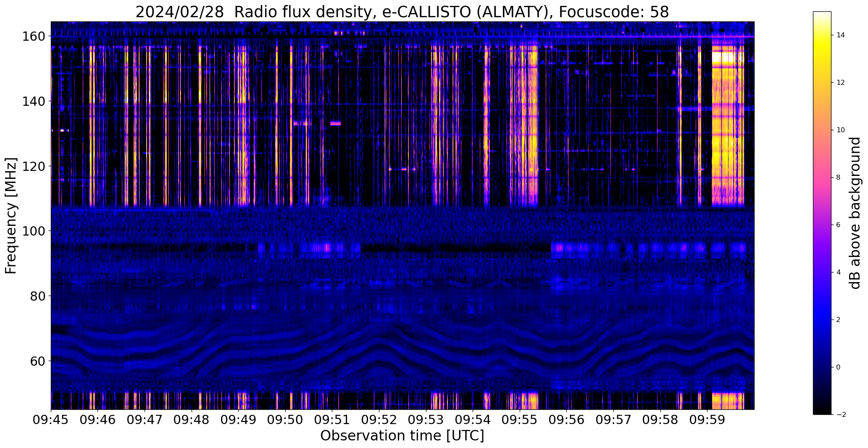The width and height of the screenshot is (868, 448).
Task: Click the 09:57 time tick label
Action: 613,419
